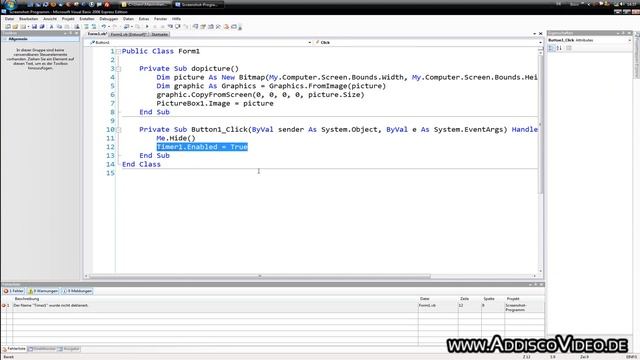Click the Start Debugging play icon
Image resolution: width=640 pixels, height=360 pixels.
(x=147, y=27)
